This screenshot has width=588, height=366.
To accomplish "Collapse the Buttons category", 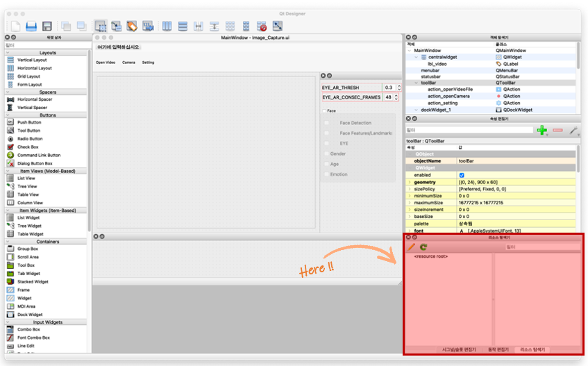I will click(x=8, y=115).
